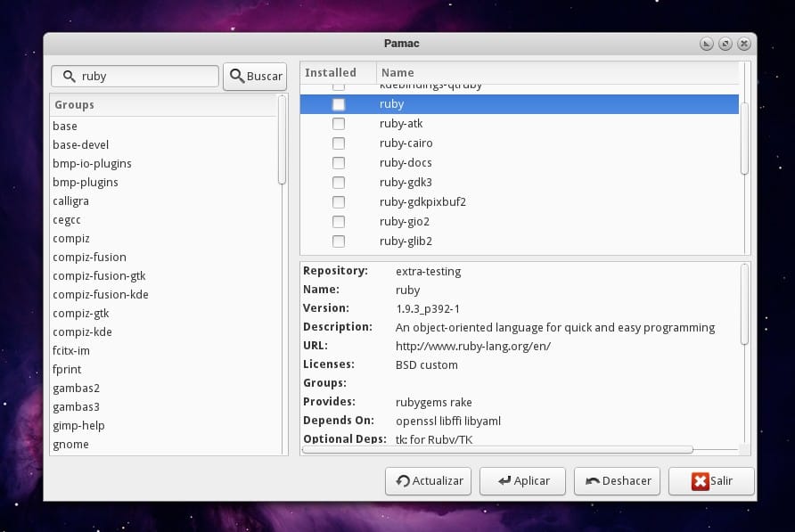Select the base-devel group
The height and width of the screenshot is (532, 795).
tap(81, 145)
